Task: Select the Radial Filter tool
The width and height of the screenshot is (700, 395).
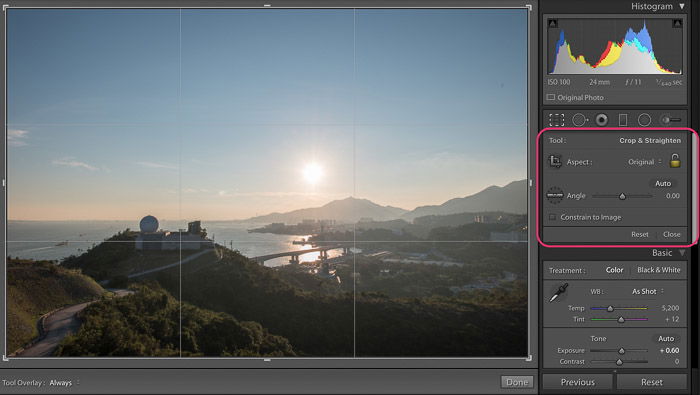Action: pos(644,120)
